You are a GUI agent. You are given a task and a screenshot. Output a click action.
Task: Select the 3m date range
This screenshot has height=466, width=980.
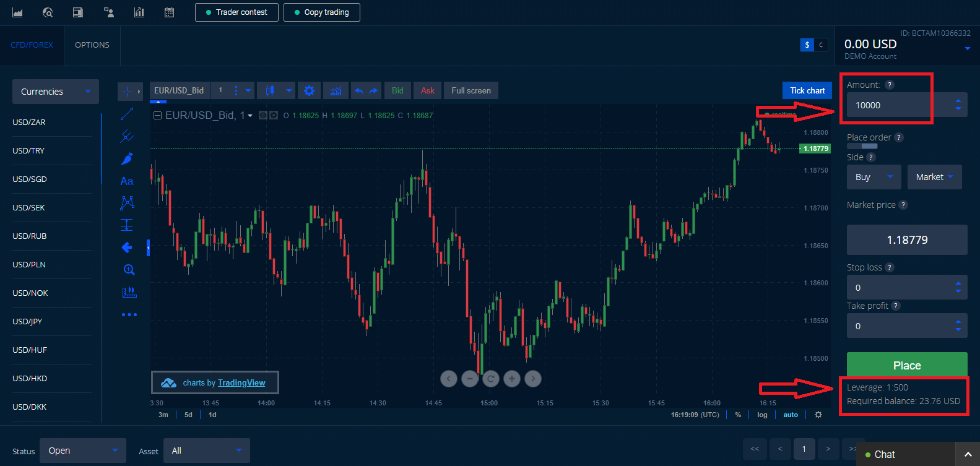(163, 415)
